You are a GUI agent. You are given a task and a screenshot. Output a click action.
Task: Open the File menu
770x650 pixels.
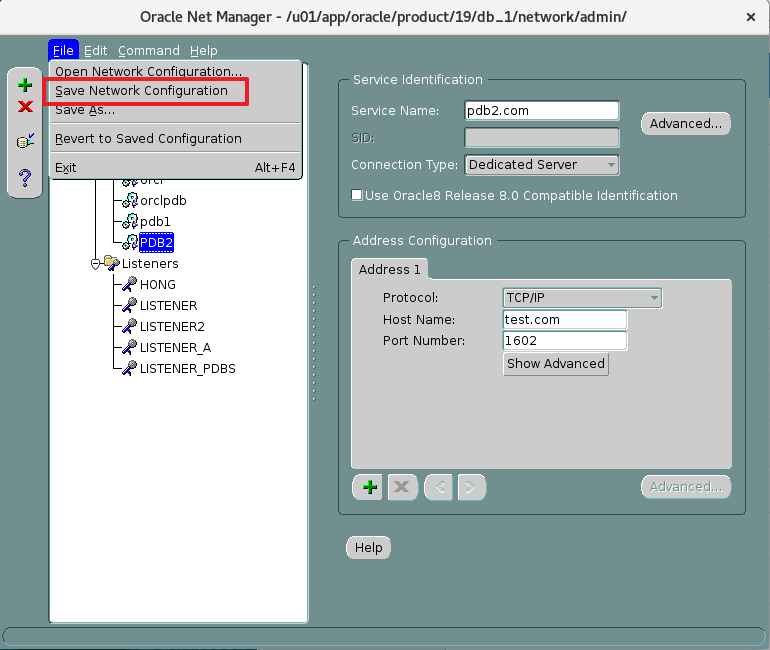(63, 51)
